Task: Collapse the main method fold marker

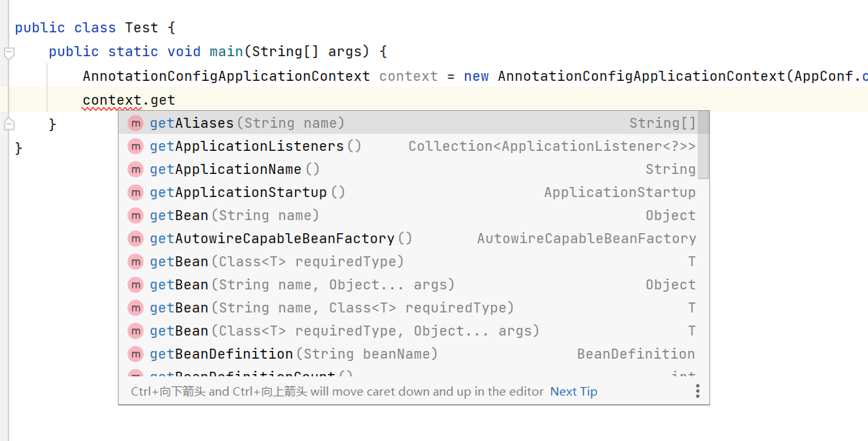Action: 9,52
